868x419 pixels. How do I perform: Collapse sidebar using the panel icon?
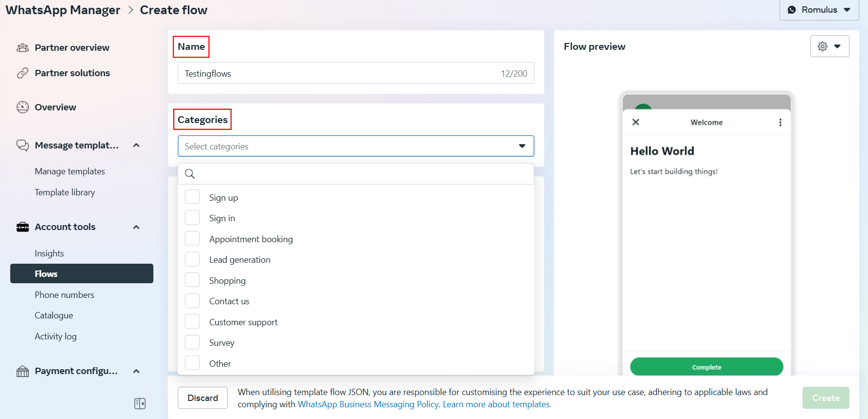tap(140, 403)
